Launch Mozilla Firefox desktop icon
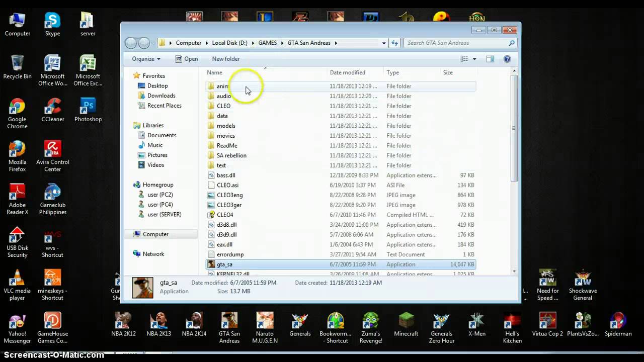 17,156
